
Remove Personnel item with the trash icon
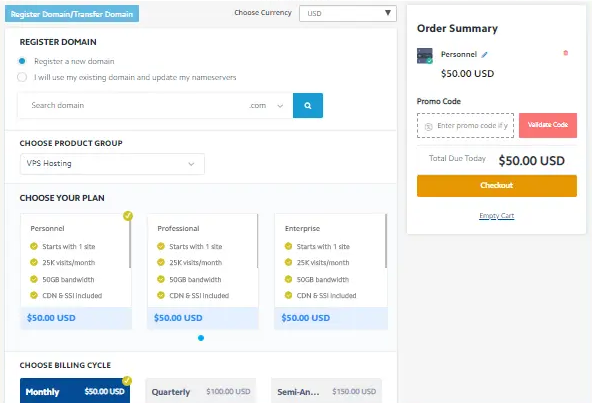pos(566,53)
